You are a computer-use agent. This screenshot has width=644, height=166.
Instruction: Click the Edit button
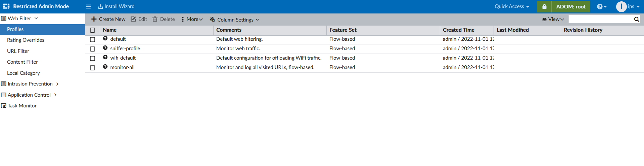[139, 19]
